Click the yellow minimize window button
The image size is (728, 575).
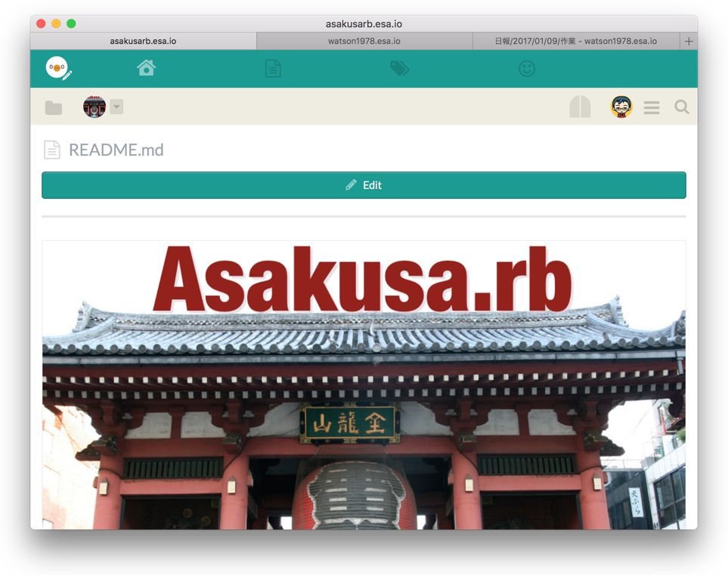pyautogui.click(x=56, y=23)
